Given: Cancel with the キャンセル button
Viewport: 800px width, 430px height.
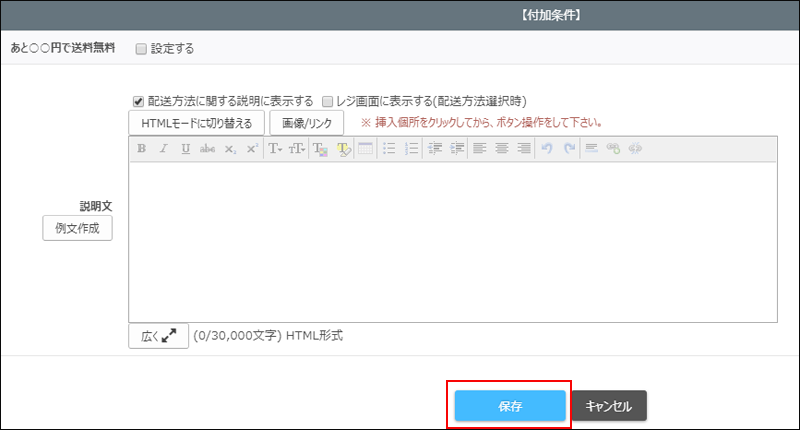Looking at the screenshot, I should pyautogui.click(x=609, y=406).
